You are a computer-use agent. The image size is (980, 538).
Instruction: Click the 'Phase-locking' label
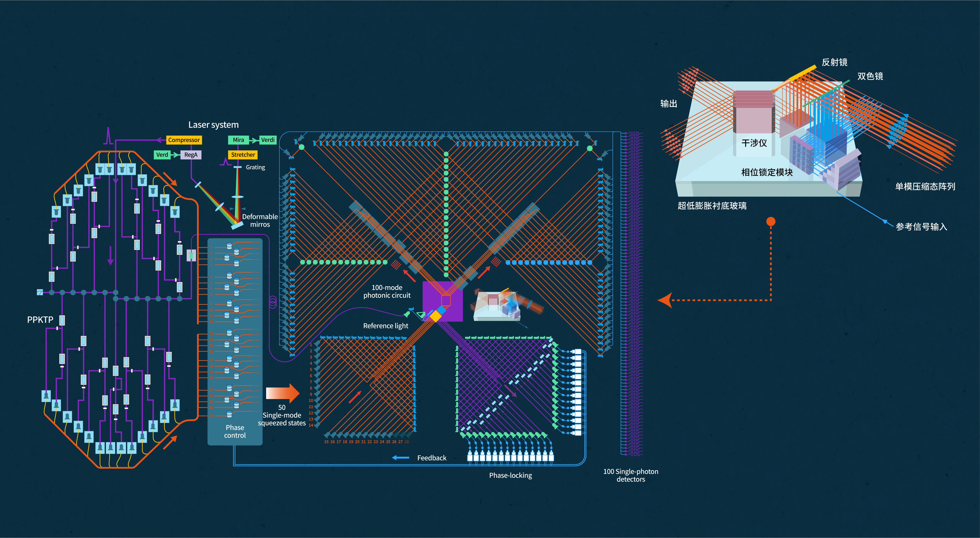coord(511,476)
